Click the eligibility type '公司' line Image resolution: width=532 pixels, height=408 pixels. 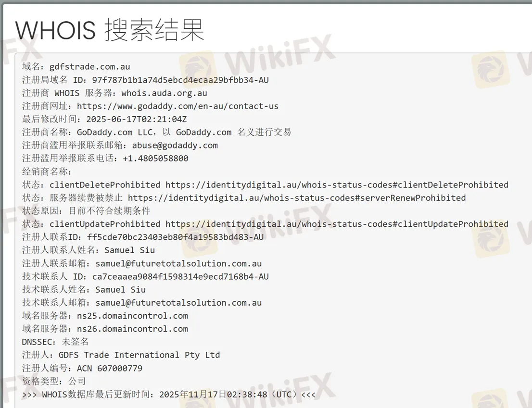53,381
